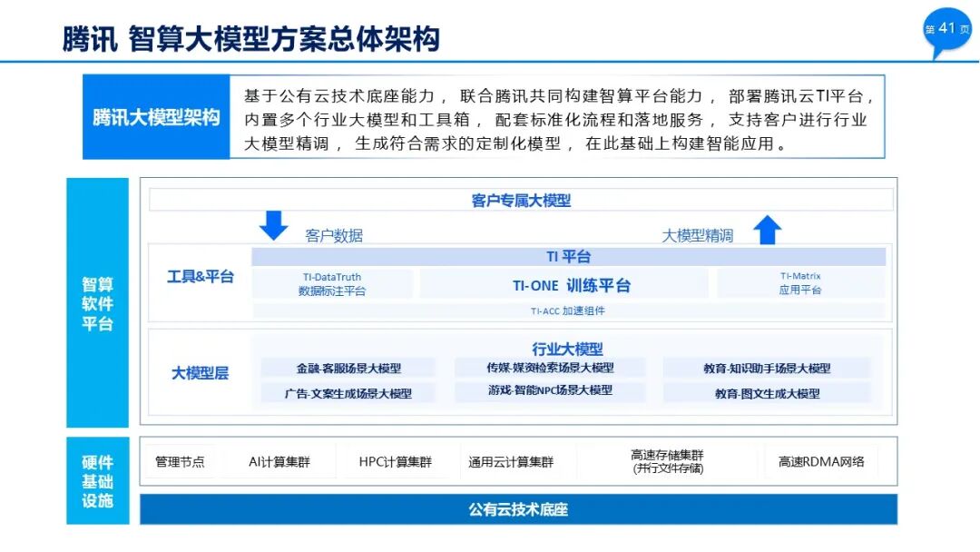
Task: Click the 大模型精调 label
Action: click(x=698, y=236)
